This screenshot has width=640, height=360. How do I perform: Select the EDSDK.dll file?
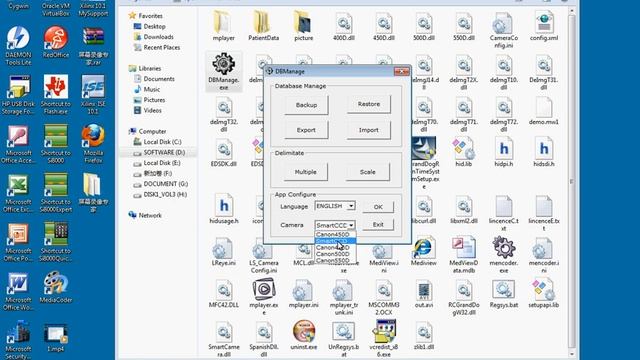[224, 153]
